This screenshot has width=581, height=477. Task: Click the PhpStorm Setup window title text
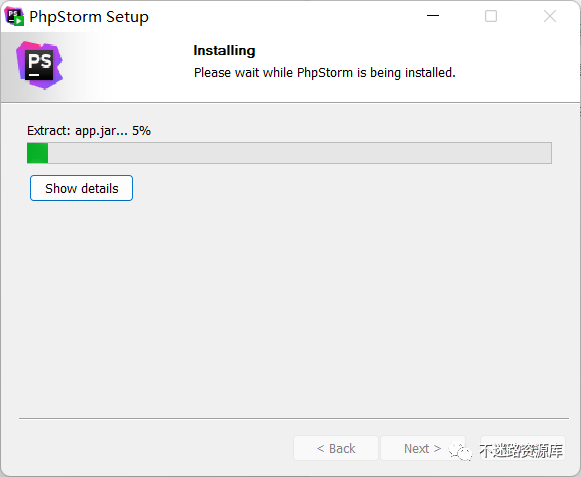click(x=89, y=17)
